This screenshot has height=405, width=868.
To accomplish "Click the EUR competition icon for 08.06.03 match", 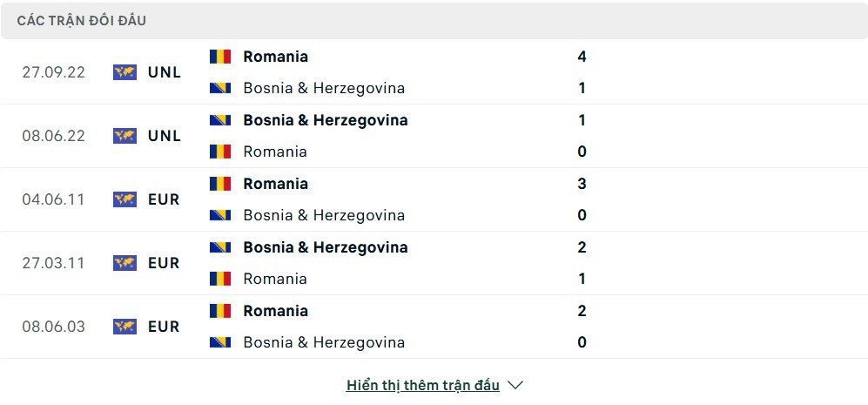I will click(124, 327).
